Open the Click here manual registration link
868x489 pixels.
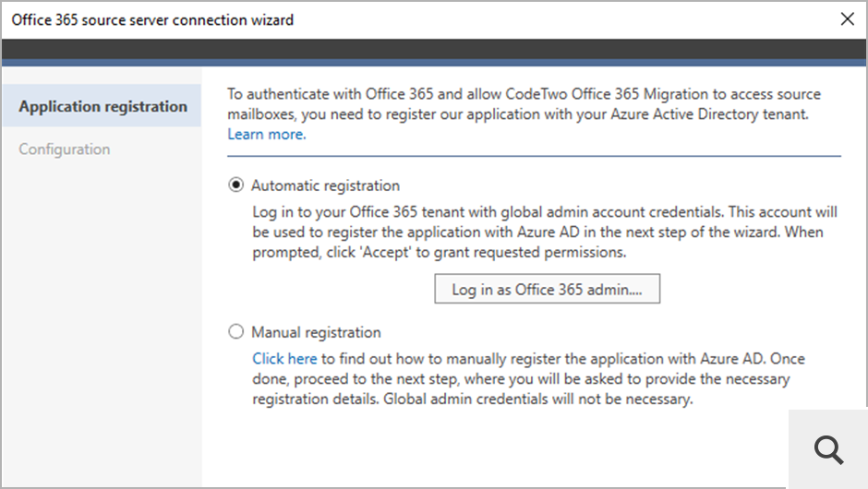pyautogui.click(x=284, y=359)
